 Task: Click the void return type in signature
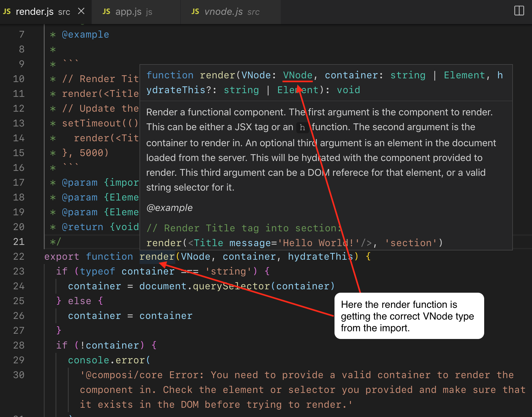[348, 90]
